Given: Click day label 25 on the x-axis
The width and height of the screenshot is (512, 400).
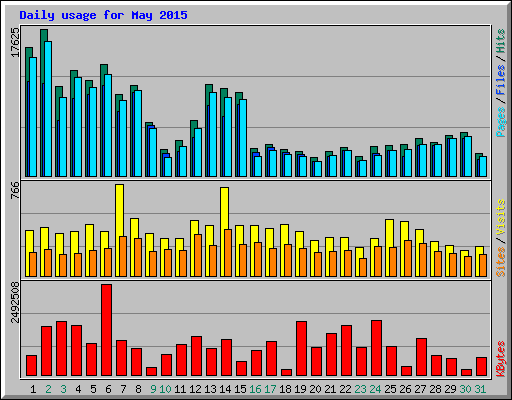Looking at the screenshot, I should [x=390, y=389].
